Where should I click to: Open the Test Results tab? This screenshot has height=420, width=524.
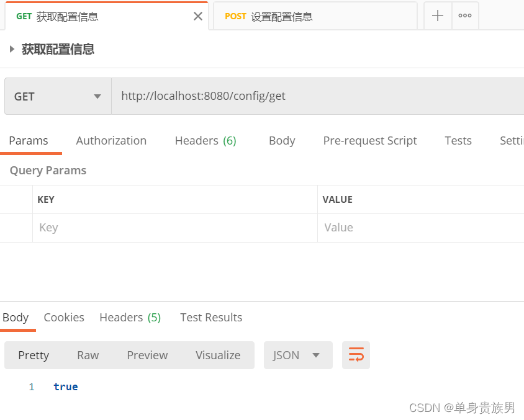211,317
